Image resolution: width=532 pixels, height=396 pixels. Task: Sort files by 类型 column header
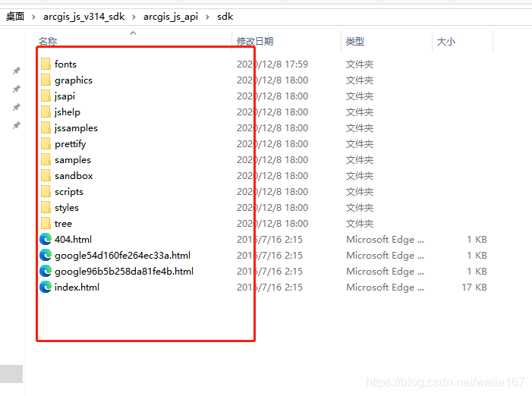[x=355, y=42]
